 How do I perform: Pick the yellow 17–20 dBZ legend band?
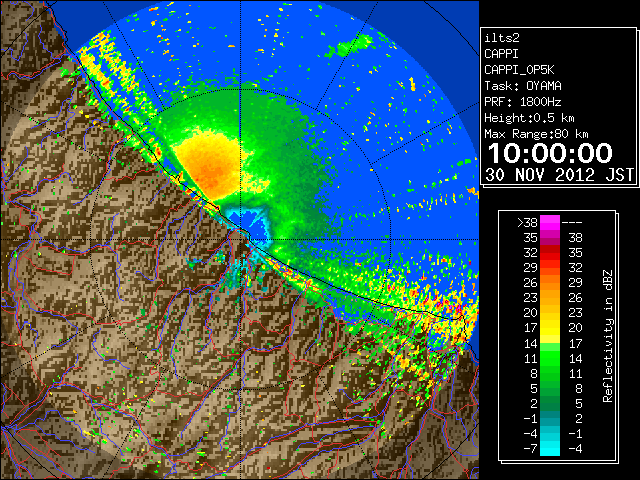pos(550,328)
